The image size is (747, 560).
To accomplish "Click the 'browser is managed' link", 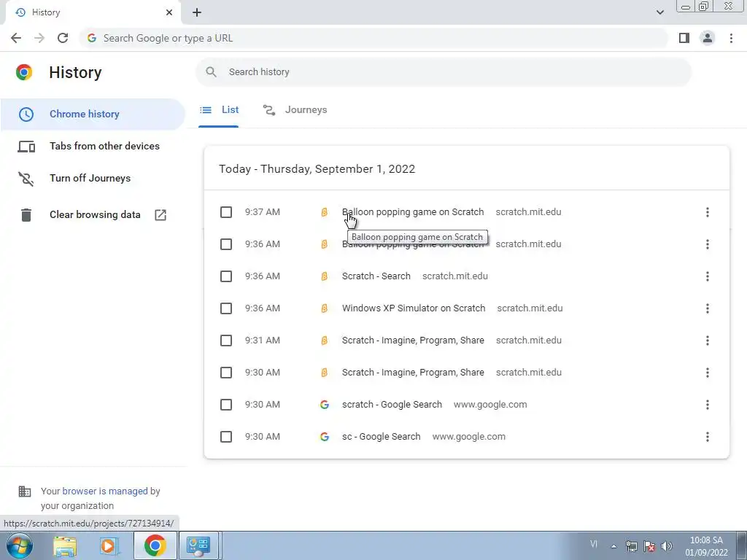I will click(x=105, y=491).
